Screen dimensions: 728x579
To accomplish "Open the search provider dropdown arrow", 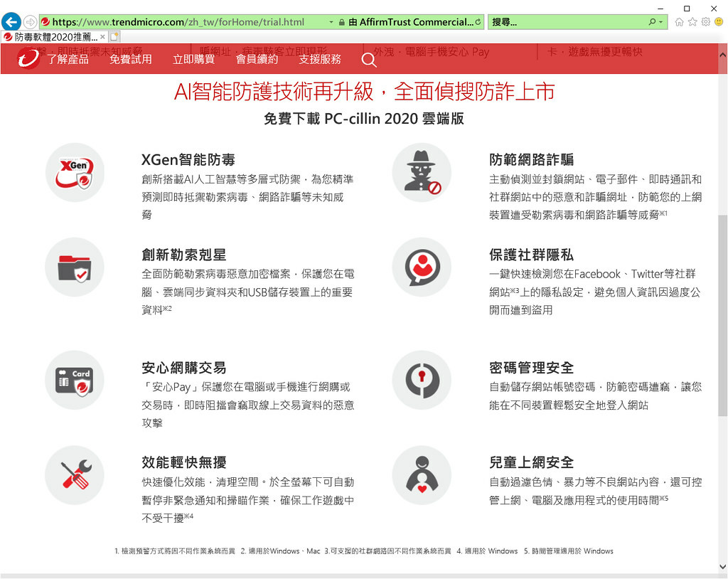I will point(660,22).
